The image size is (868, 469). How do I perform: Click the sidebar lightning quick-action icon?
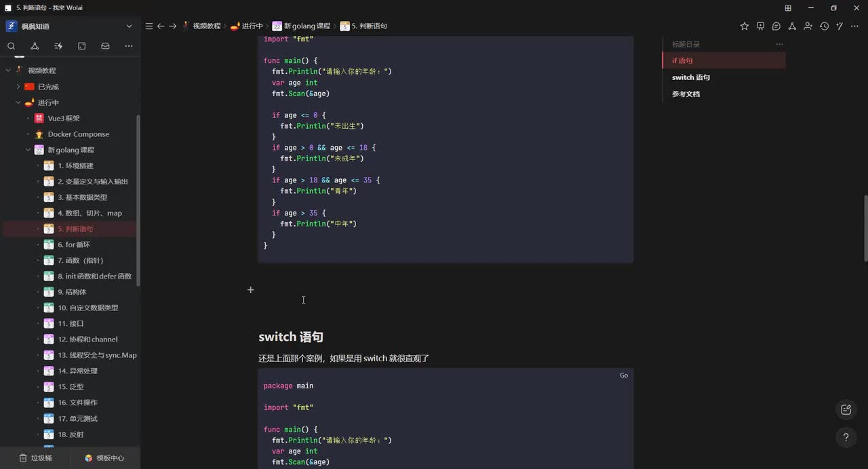58,46
